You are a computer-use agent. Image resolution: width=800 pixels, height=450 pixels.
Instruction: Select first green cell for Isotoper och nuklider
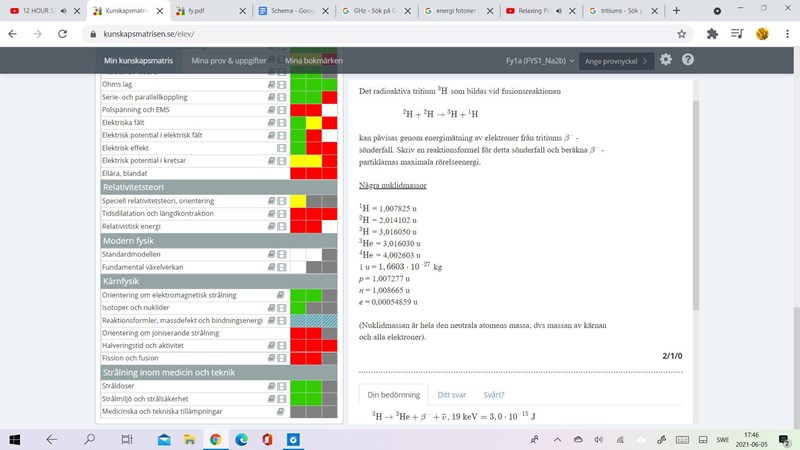[298, 308]
